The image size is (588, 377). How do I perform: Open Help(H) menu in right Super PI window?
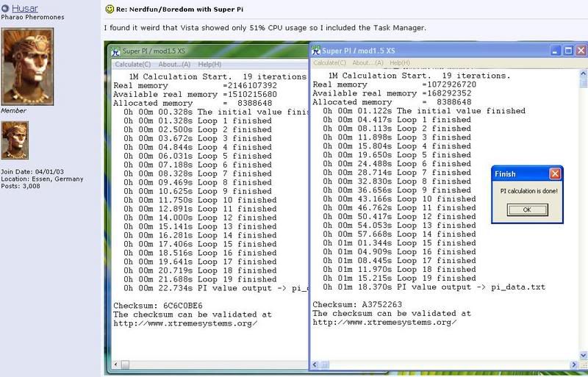tap(400, 62)
